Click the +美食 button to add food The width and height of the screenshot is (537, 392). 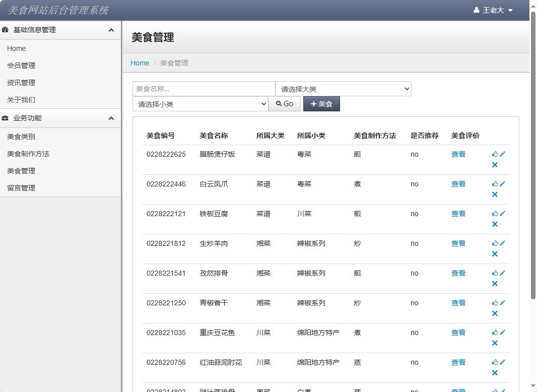[321, 104]
